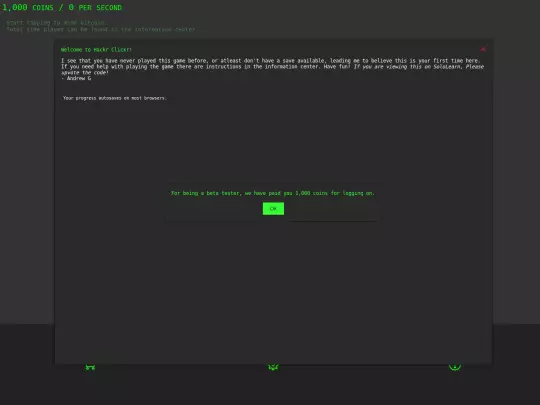Close the welcome dialog with red X
Viewport: 540px width, 405px height.
(483, 50)
